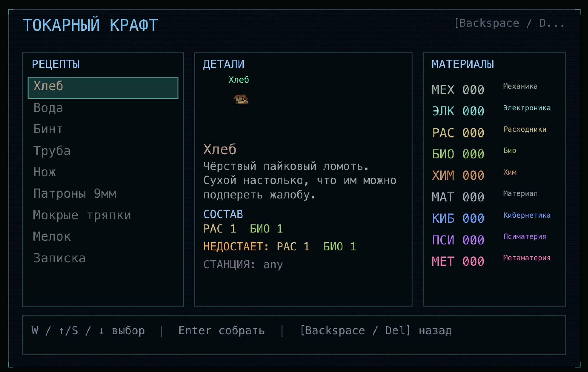Select the Вода recipe
Image resolution: width=588 pixels, height=372 pixels.
click(x=103, y=108)
